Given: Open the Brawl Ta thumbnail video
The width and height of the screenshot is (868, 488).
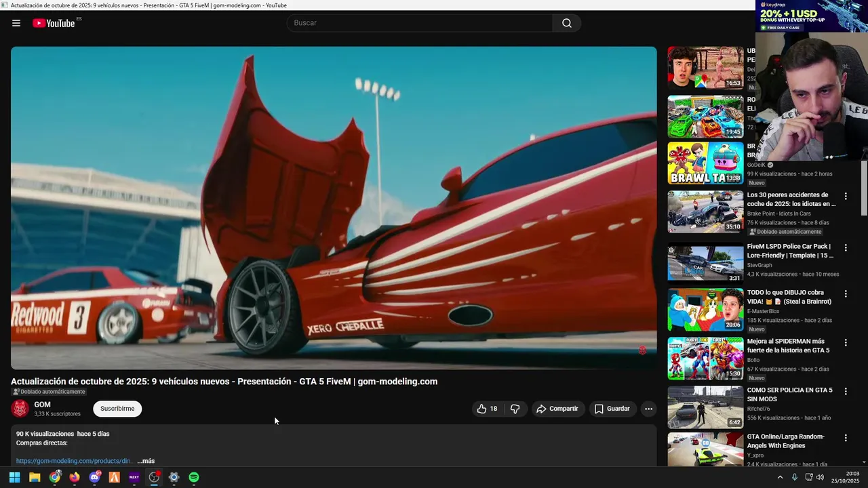Looking at the screenshot, I should [705, 163].
